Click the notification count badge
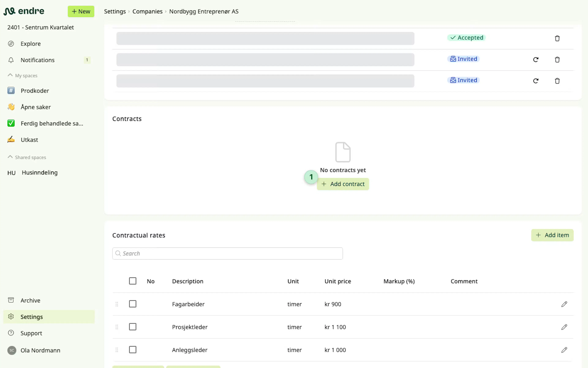588x368 pixels. tap(87, 60)
